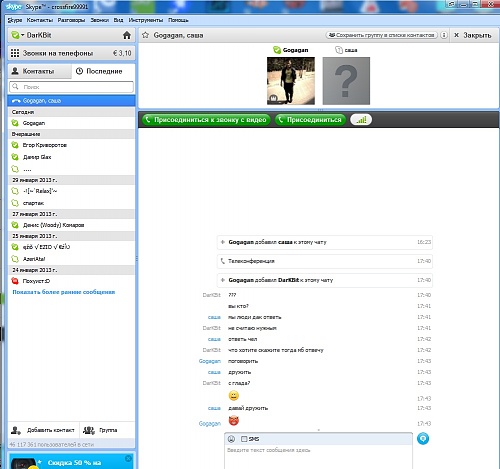Click Добавить контакт button
This screenshot has width=500, height=469.
point(43,430)
